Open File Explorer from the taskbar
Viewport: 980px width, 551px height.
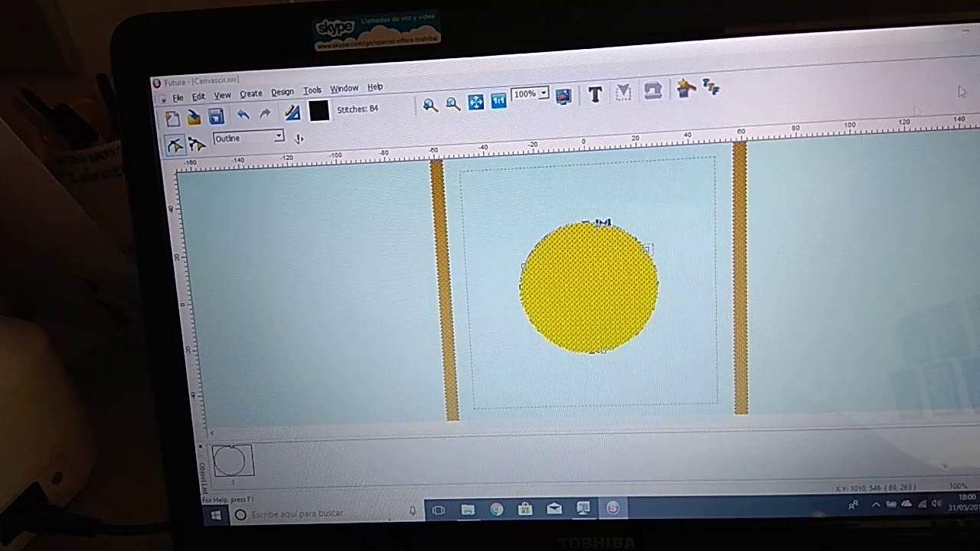[x=468, y=510]
